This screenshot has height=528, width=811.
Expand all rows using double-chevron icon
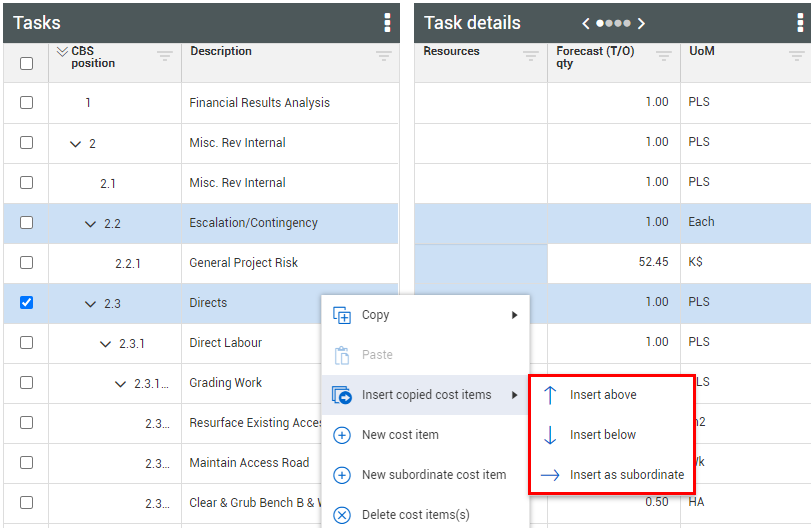pos(62,52)
